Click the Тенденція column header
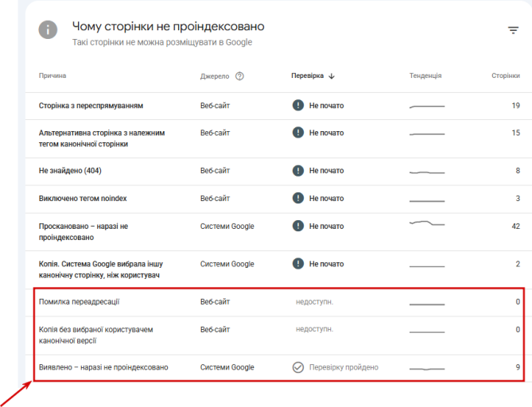Image resolution: width=532 pixels, height=407 pixels. point(425,76)
